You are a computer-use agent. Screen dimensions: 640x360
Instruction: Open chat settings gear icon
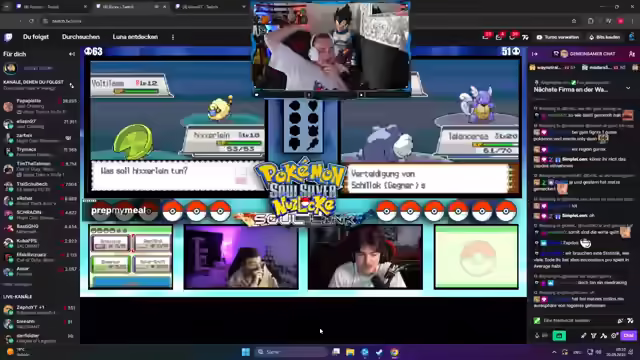pos(614,336)
